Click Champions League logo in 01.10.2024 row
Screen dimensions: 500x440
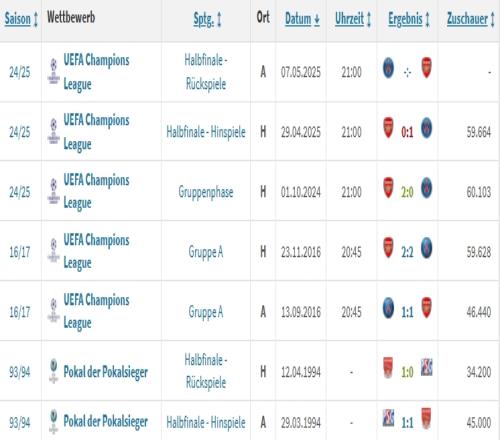tap(54, 191)
